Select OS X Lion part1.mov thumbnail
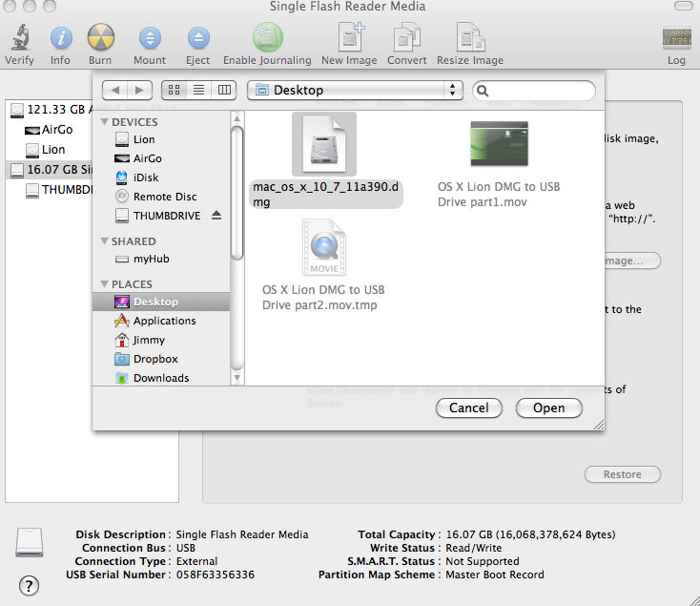The height and width of the screenshot is (606, 700). [x=499, y=144]
